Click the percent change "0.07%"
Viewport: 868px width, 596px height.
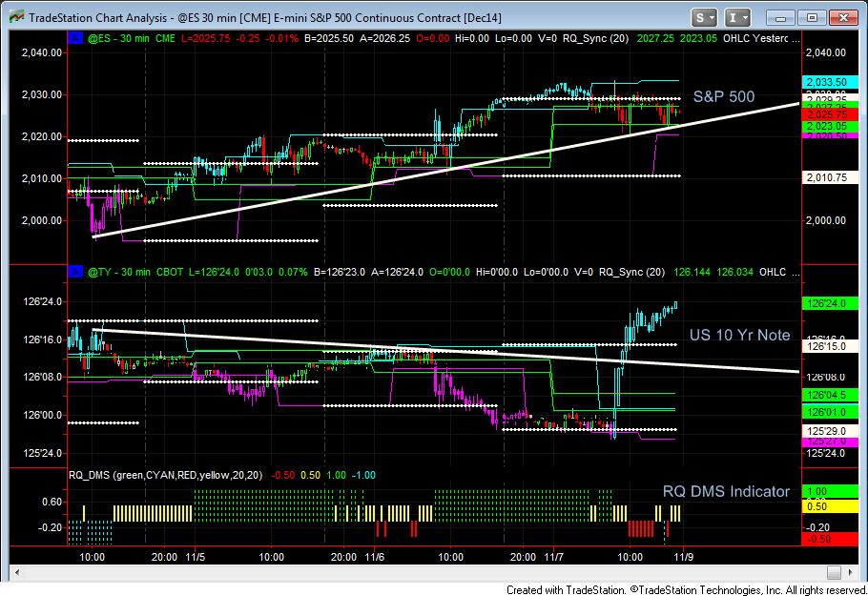(293, 273)
